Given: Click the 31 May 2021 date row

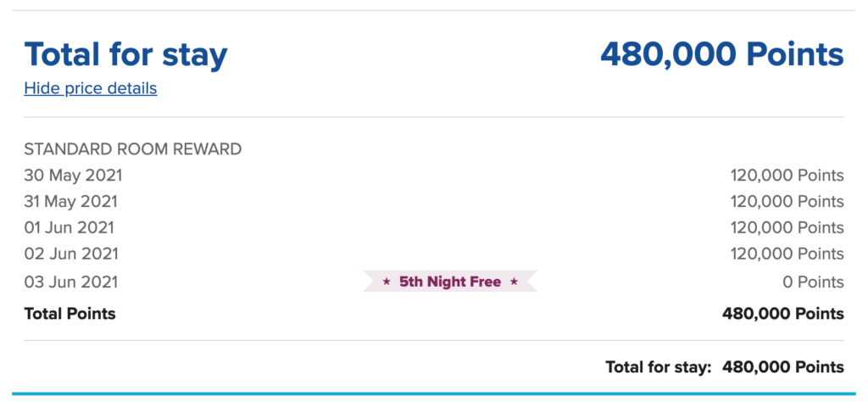Looking at the screenshot, I should pyautogui.click(x=434, y=202).
